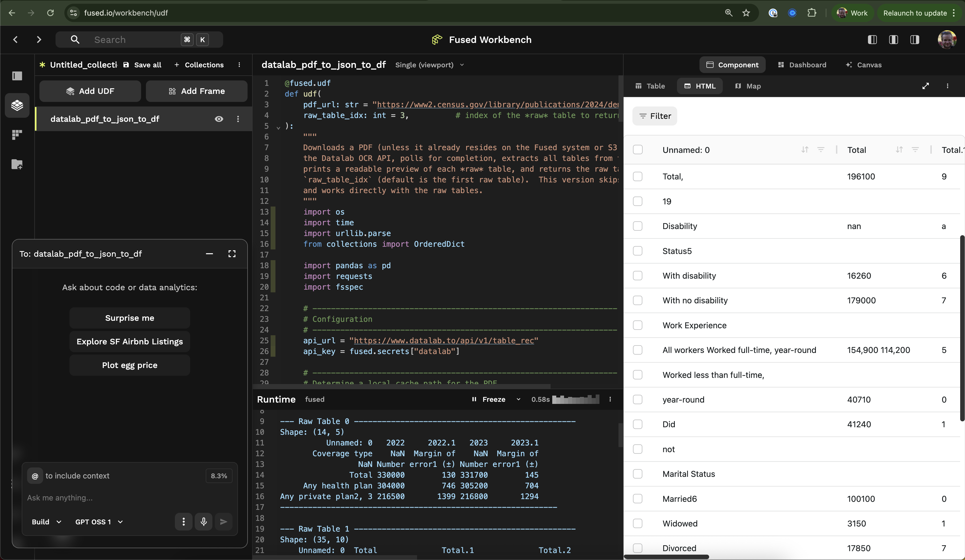The height and width of the screenshot is (560, 965).
Task: Switch to HTML view tab
Action: [x=700, y=86]
